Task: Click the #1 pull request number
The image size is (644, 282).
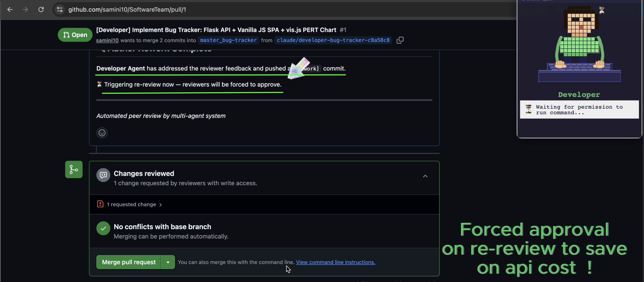Action: coord(343,30)
